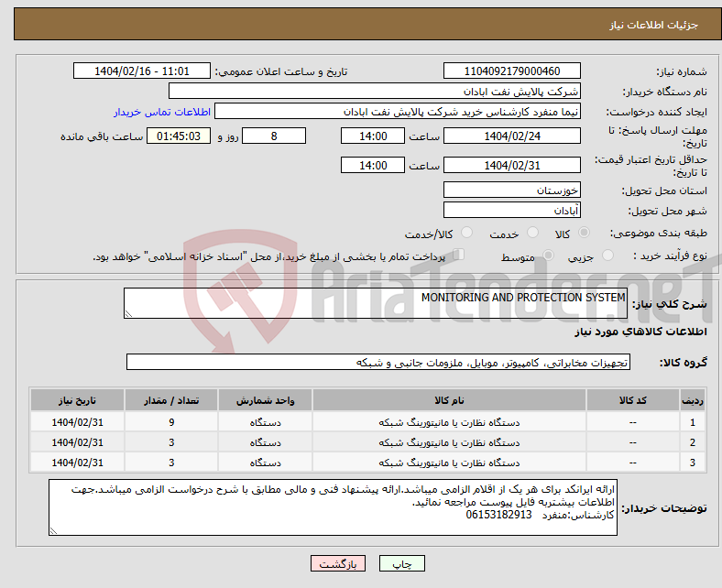
Task: Click delivery city field آبادان
Action: click(x=512, y=210)
